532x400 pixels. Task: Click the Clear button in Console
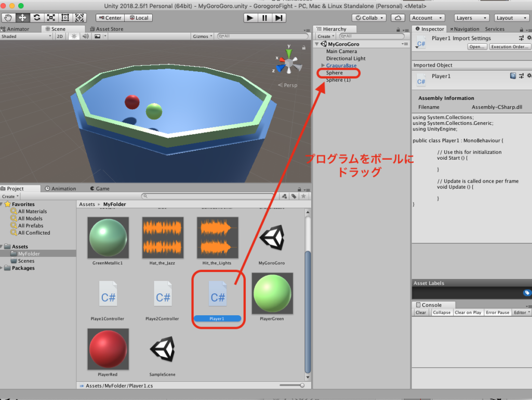pos(421,313)
